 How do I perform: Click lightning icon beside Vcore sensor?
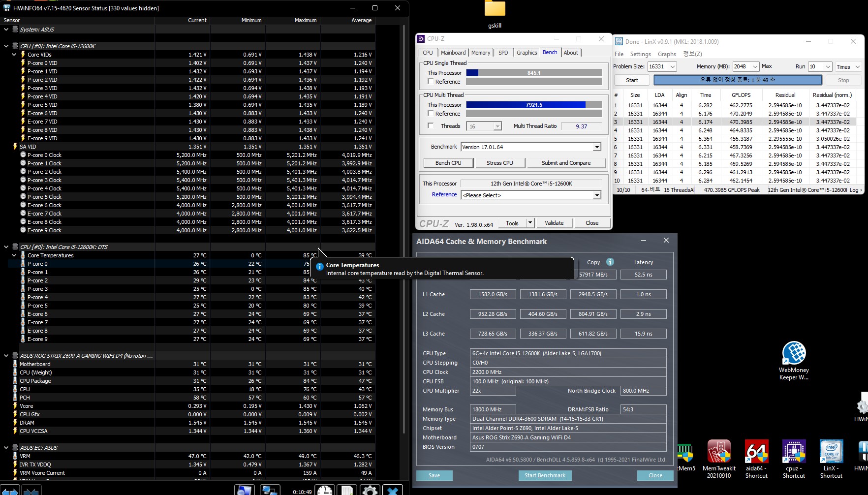[15, 406]
